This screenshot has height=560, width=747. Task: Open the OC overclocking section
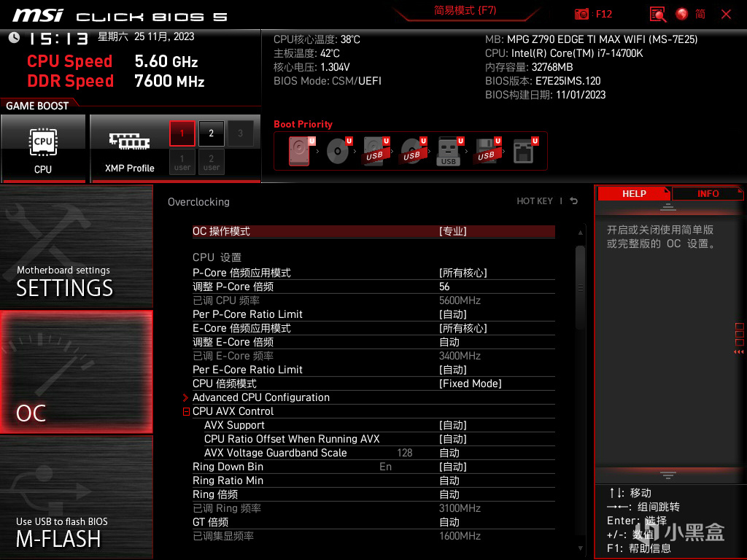click(x=76, y=373)
